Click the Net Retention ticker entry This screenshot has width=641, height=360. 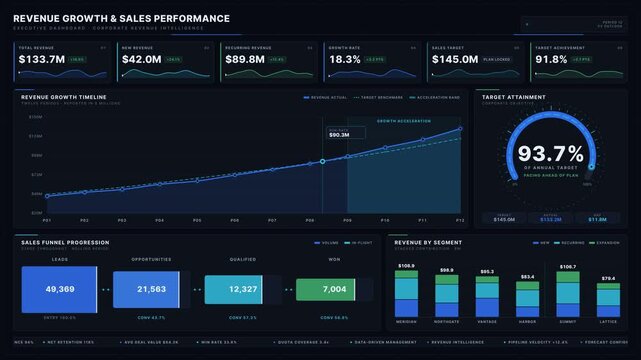(69, 342)
